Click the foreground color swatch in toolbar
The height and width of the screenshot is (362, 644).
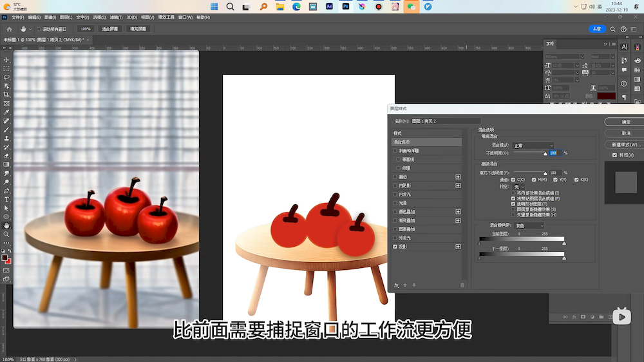(5, 258)
